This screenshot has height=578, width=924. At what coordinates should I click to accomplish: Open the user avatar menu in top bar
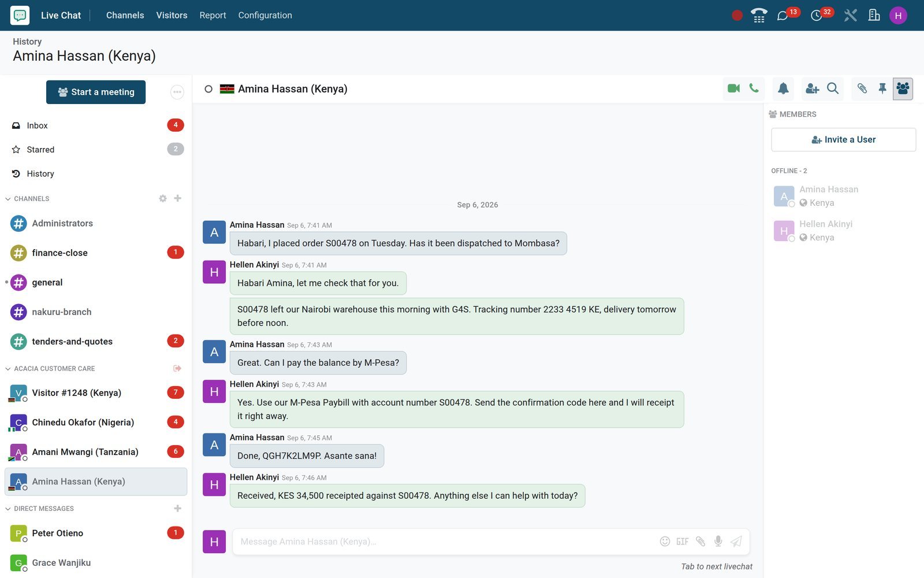pyautogui.click(x=898, y=16)
